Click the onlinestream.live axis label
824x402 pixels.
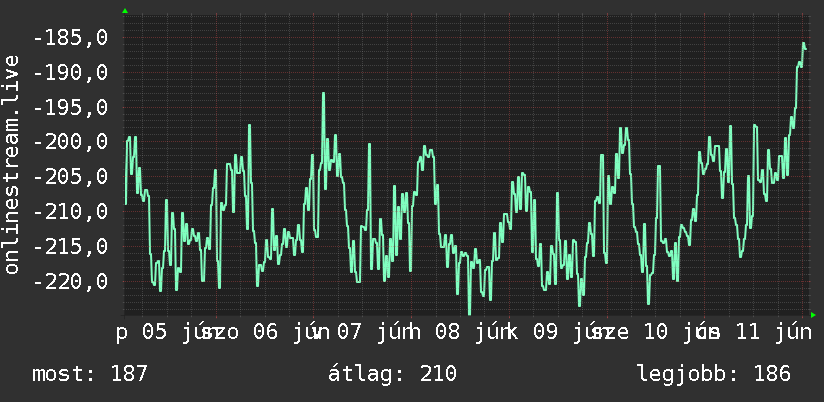click(11, 164)
